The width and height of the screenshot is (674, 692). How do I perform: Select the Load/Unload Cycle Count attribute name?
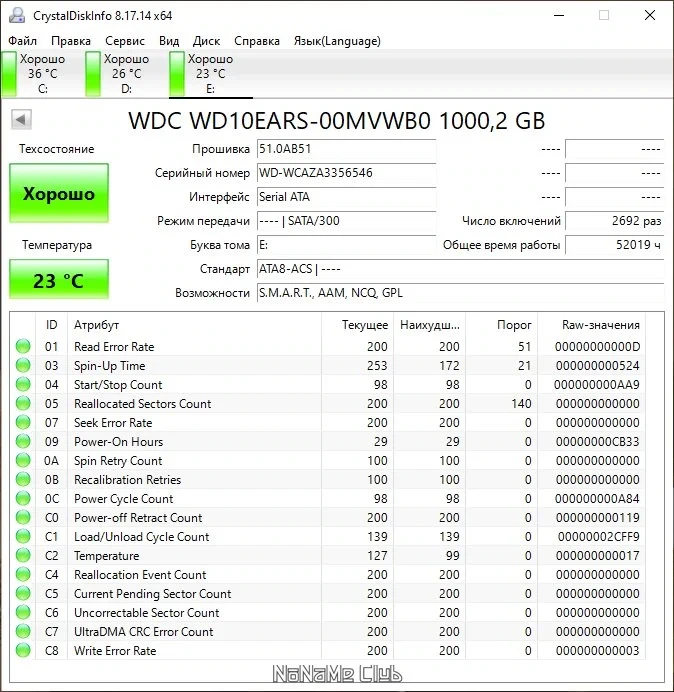[141, 537]
